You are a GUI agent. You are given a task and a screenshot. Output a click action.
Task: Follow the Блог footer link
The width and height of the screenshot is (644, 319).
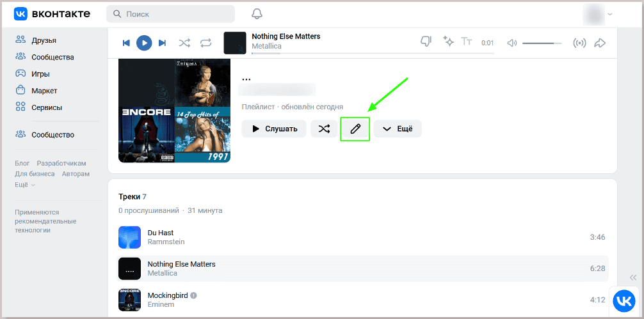point(22,163)
